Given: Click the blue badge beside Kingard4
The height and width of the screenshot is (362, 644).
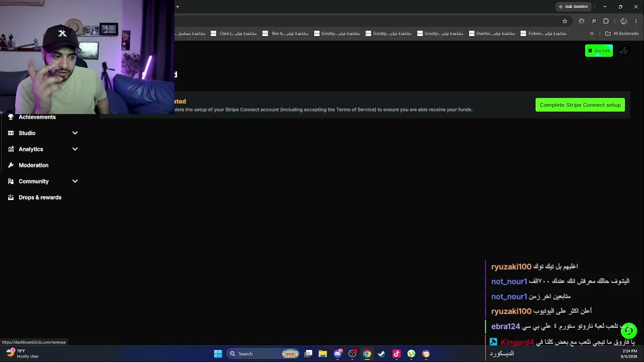Looking at the screenshot, I should point(494,342).
